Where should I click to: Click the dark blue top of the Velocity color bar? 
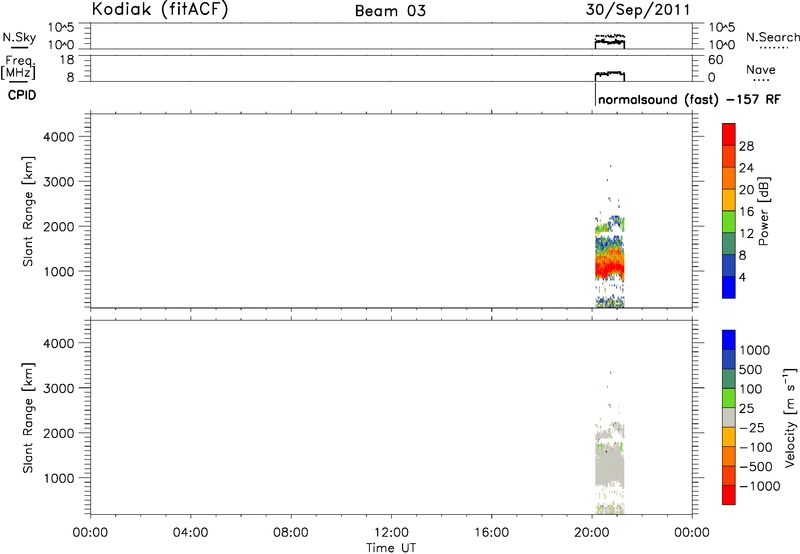tap(729, 340)
